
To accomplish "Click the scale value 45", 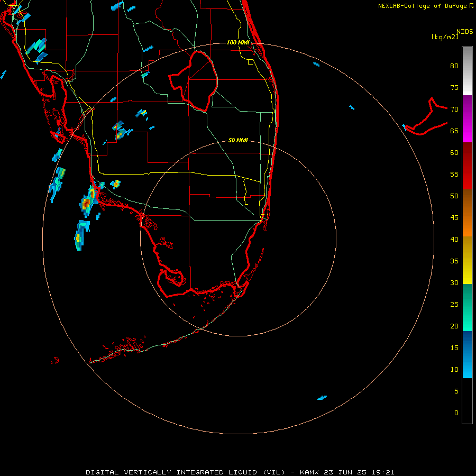I will (454, 218).
